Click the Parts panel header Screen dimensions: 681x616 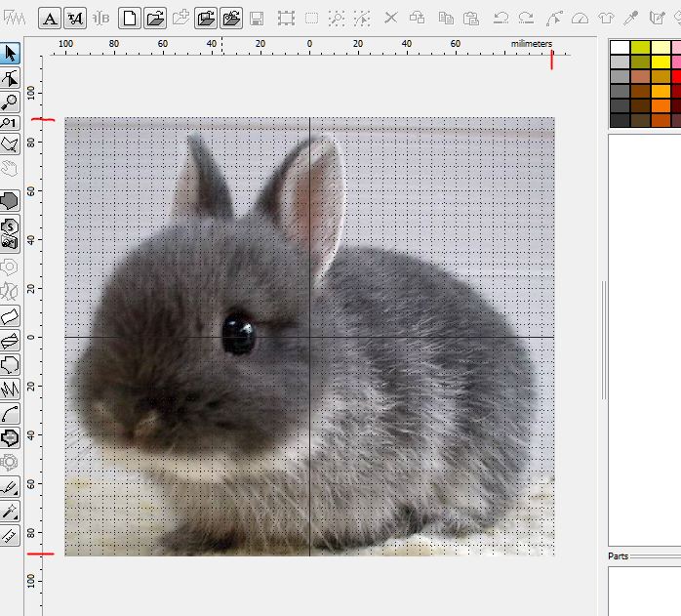click(x=619, y=556)
